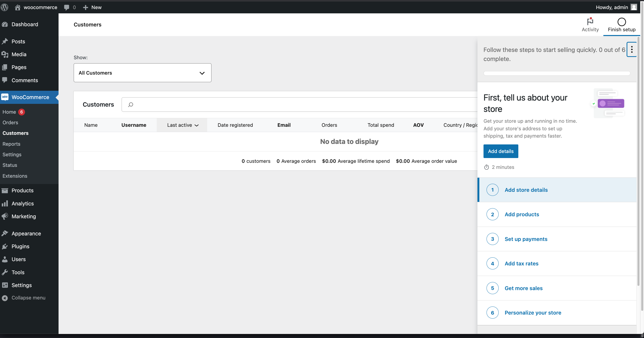
Task: Click the admin avatar icon
Action: pyautogui.click(x=634, y=7)
